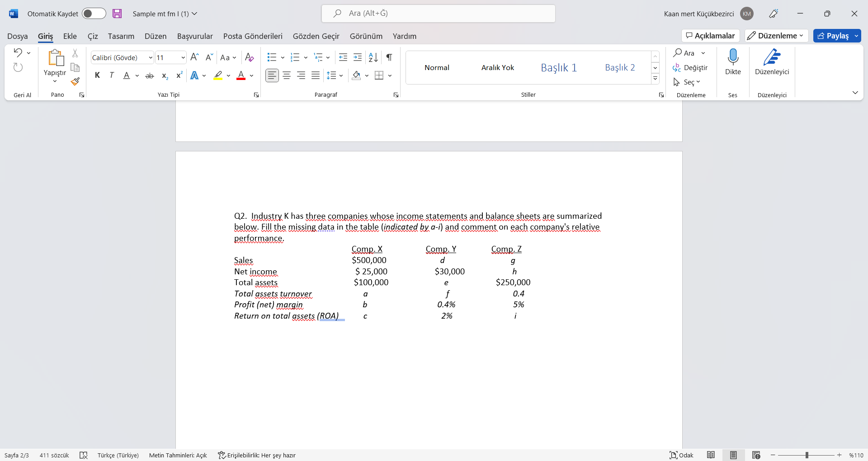Click Değiştir replace button
868x461 pixels.
[x=690, y=67]
